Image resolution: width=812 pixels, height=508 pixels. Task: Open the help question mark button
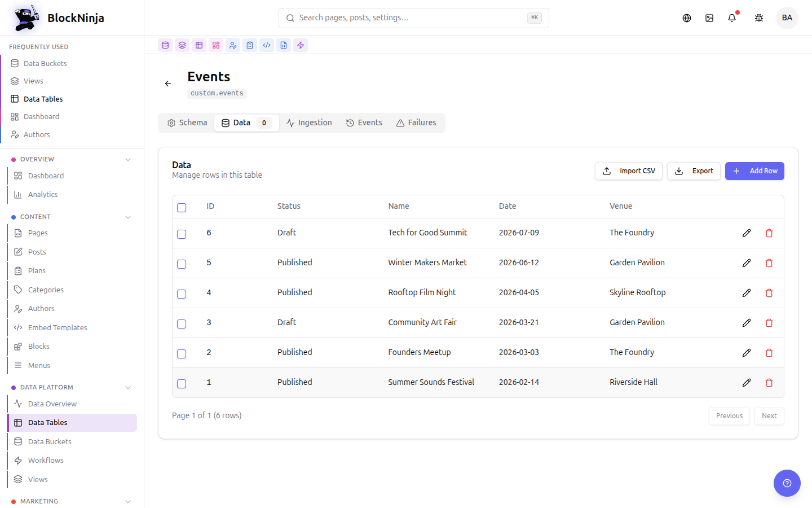click(x=787, y=483)
